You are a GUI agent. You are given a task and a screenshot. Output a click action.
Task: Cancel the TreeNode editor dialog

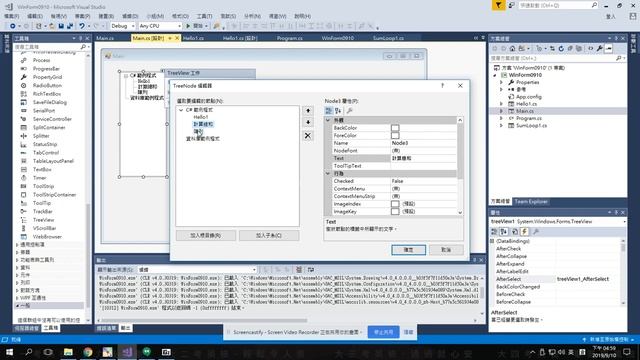446,250
